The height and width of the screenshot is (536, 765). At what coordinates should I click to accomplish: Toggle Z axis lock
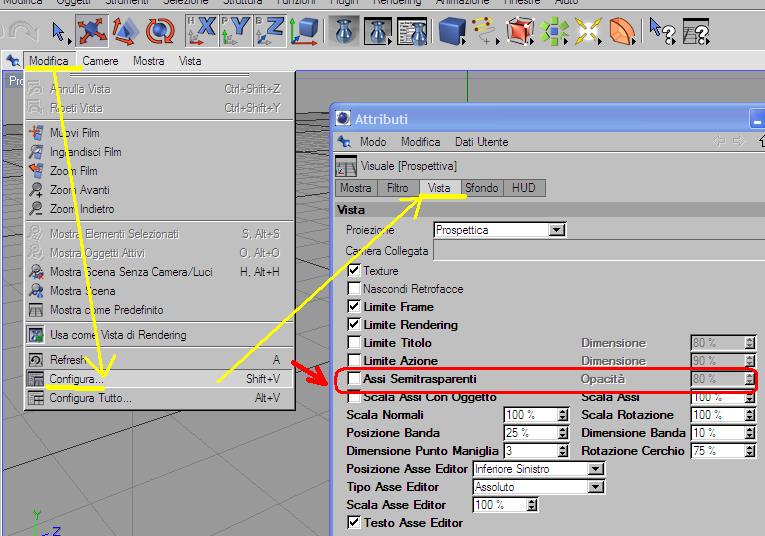pos(269,31)
